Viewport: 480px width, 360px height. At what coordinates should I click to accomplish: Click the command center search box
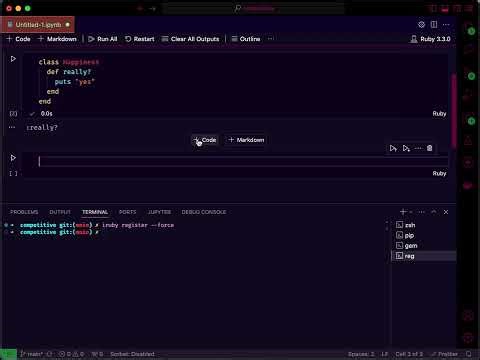tap(255, 8)
